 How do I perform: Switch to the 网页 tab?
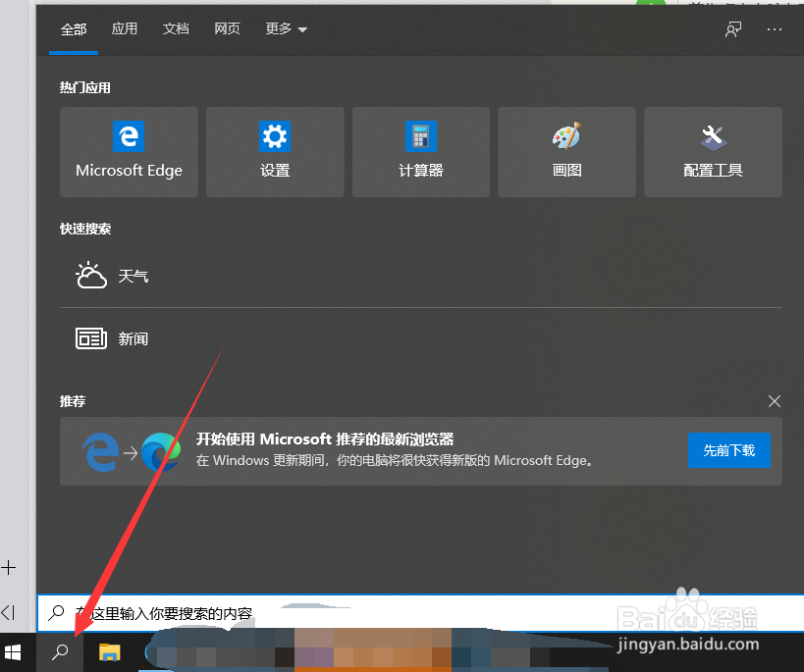(x=227, y=28)
